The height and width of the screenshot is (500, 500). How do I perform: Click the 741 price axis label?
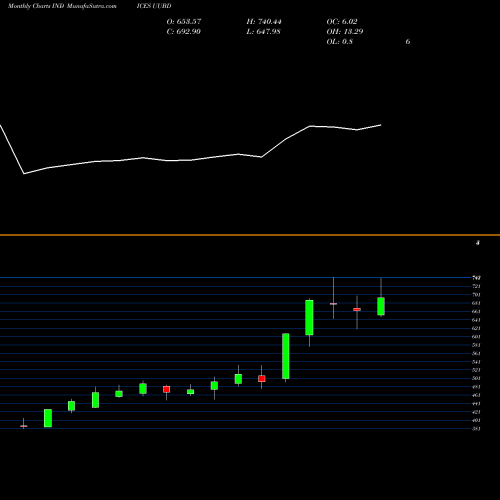(x=476, y=278)
